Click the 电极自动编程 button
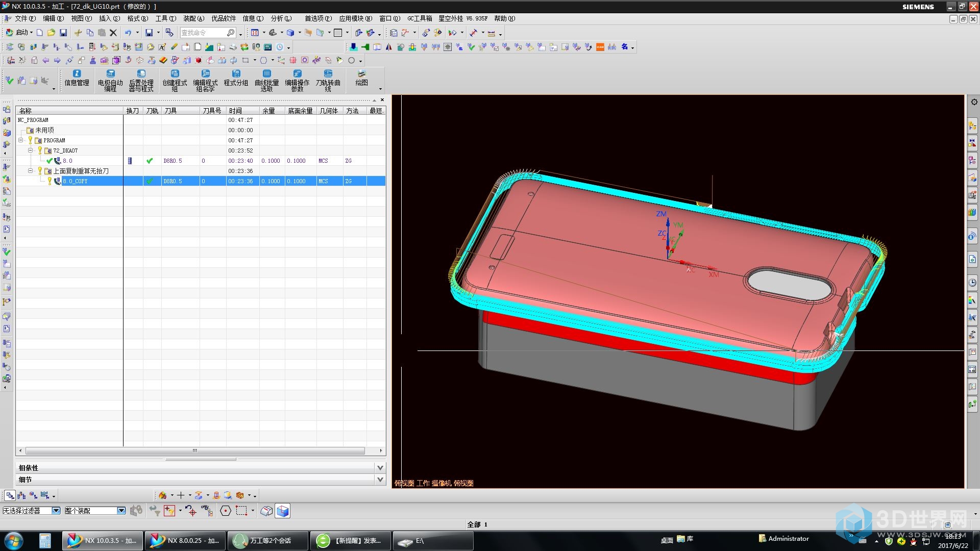980x551 pixels. [110, 81]
